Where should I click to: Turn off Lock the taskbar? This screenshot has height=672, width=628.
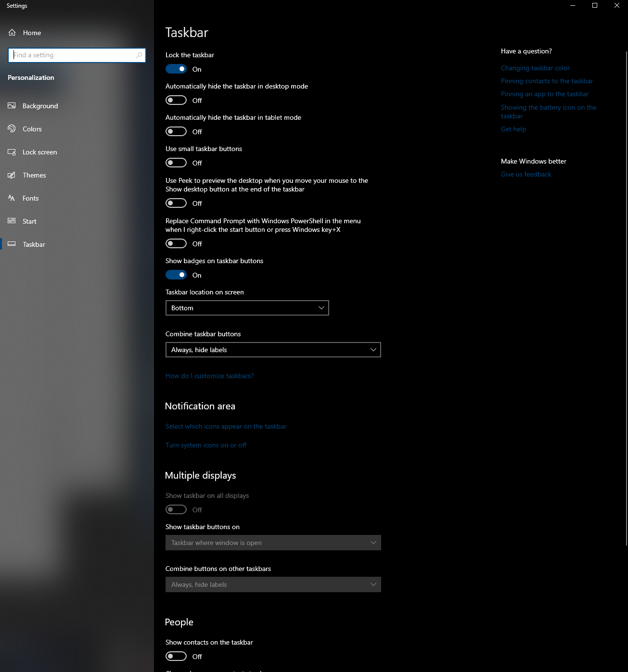coord(176,69)
